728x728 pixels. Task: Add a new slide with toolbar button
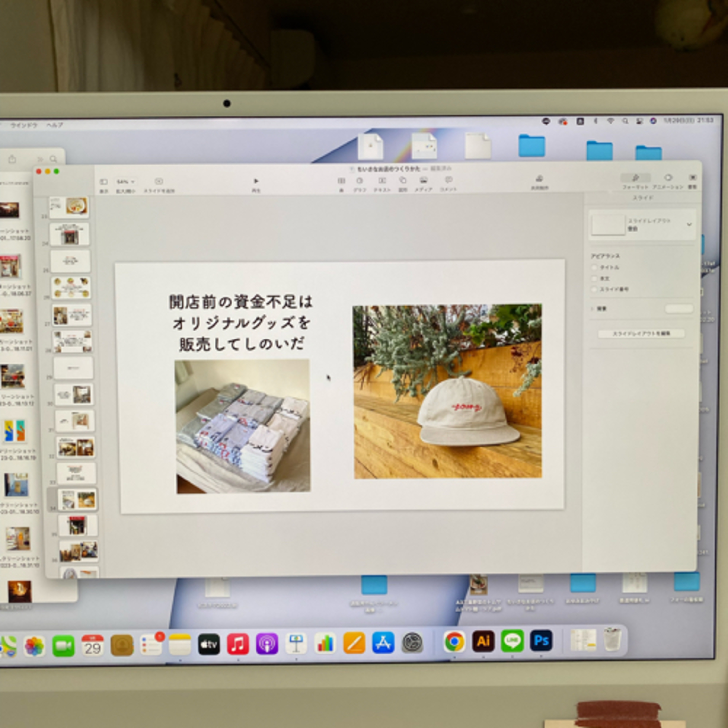click(x=159, y=182)
